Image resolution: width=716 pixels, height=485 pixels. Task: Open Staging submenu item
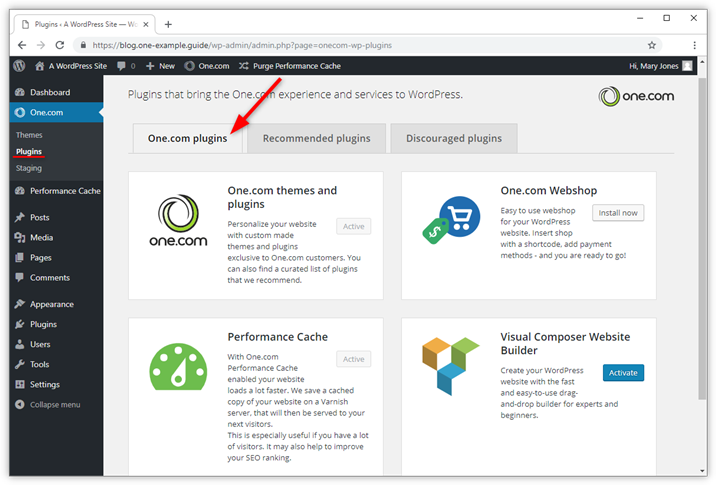click(29, 168)
